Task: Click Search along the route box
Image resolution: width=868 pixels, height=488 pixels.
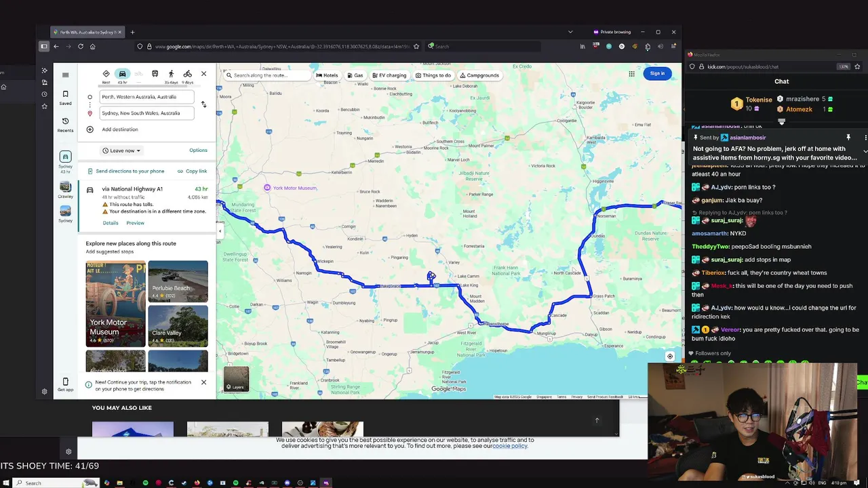Action: point(267,75)
